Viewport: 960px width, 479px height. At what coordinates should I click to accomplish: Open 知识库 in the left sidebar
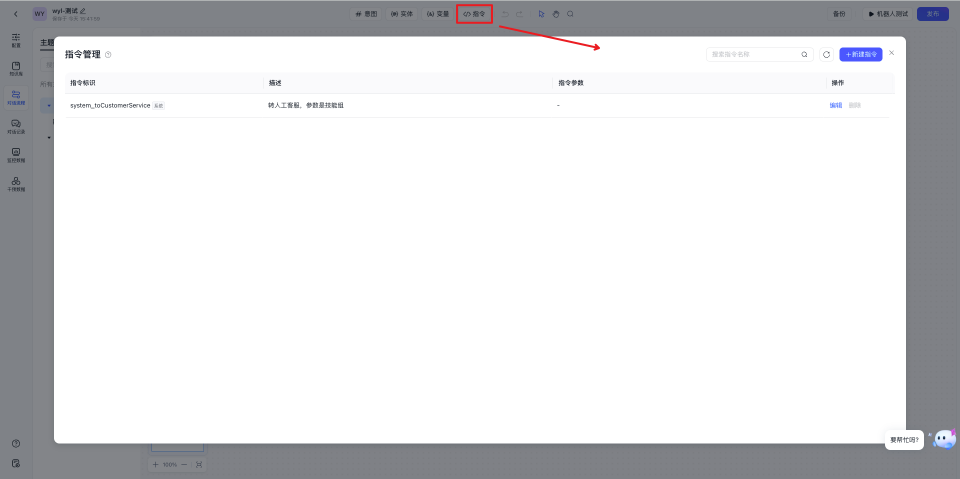point(16,68)
